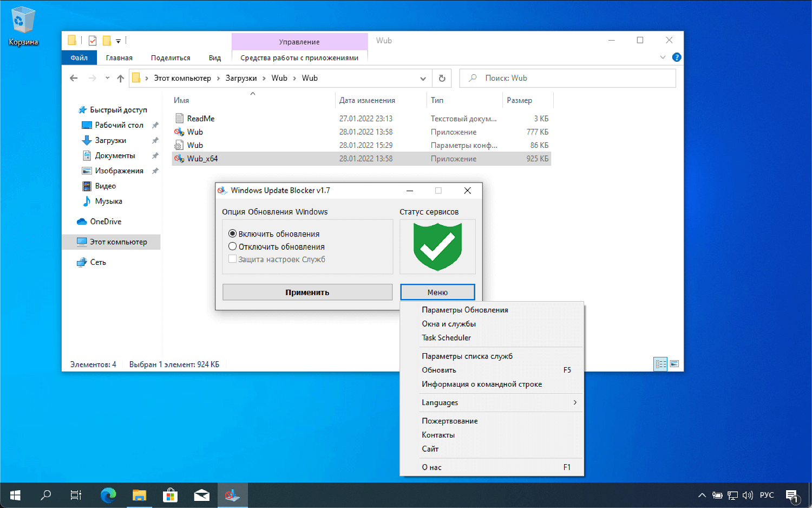812x508 pixels.
Task: Open Средства работы с приложениями tab
Action: pyautogui.click(x=299, y=57)
